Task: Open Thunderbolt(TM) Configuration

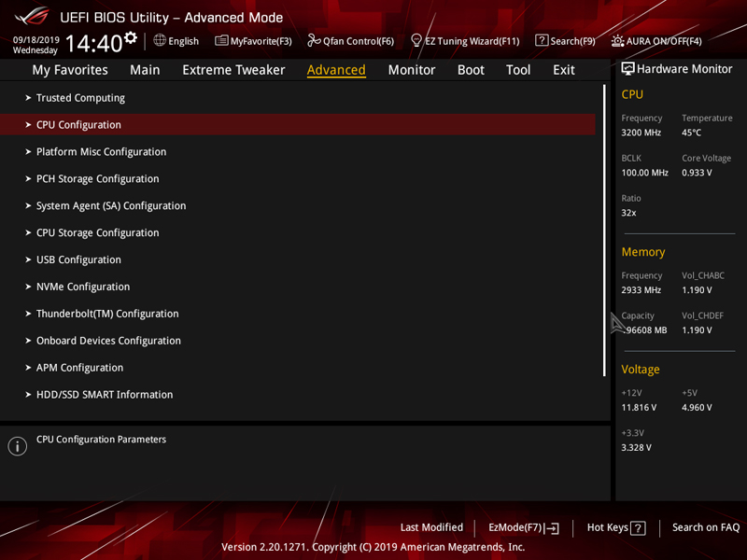Action: coord(107,314)
